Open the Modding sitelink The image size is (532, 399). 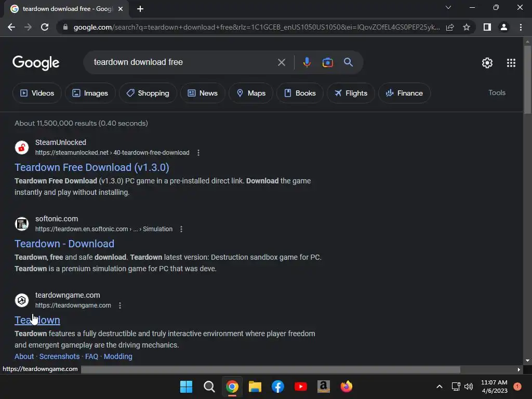(118, 356)
